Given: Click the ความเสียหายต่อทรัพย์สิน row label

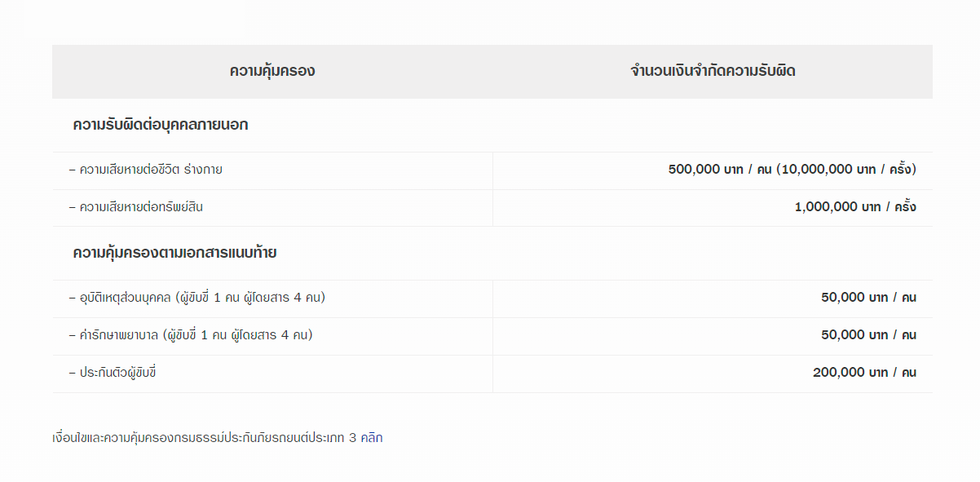Looking at the screenshot, I should tap(136, 207).
